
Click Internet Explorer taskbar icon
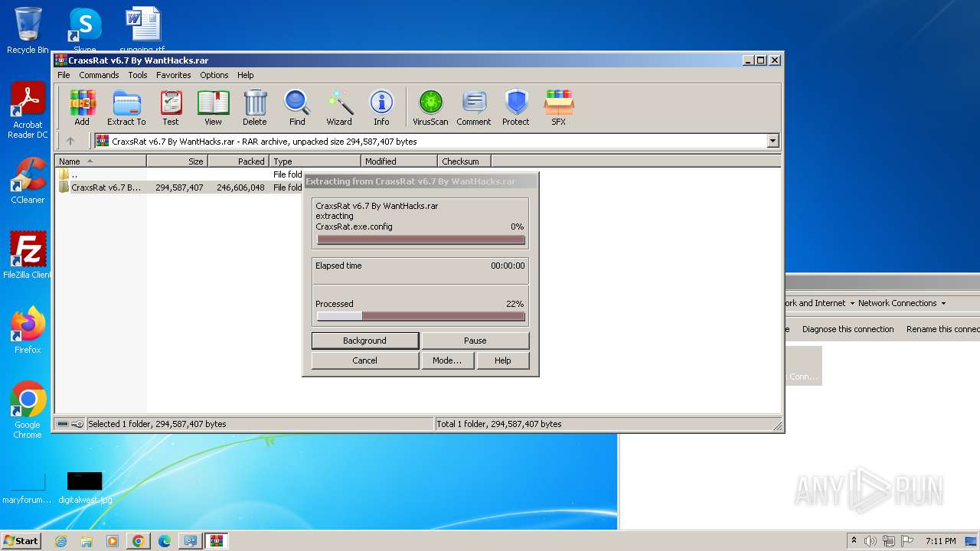(60, 541)
